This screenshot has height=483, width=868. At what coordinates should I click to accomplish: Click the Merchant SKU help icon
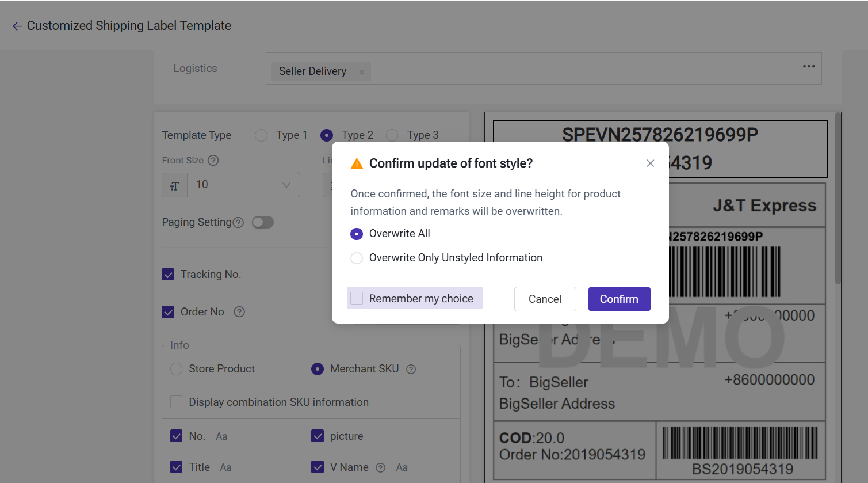click(411, 370)
